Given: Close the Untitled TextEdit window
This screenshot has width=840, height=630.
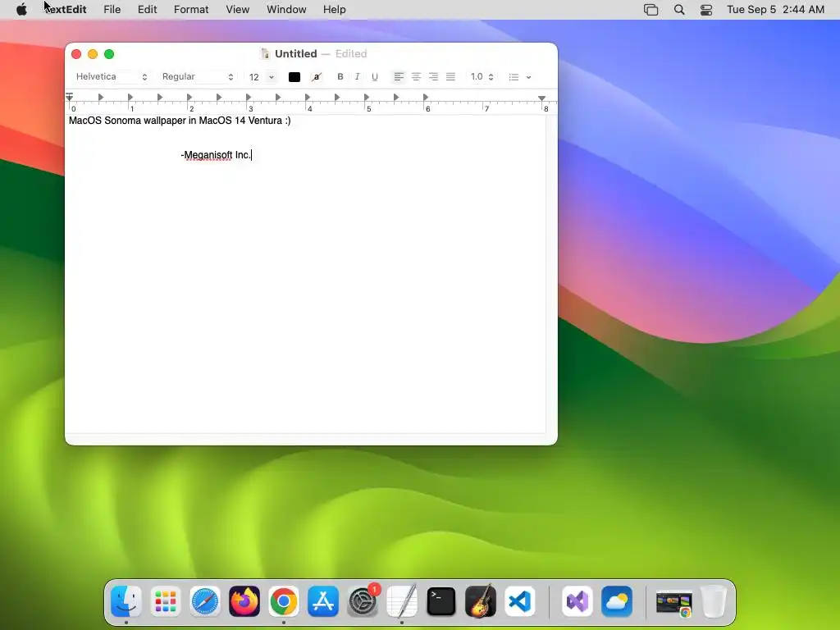Looking at the screenshot, I should [x=76, y=54].
